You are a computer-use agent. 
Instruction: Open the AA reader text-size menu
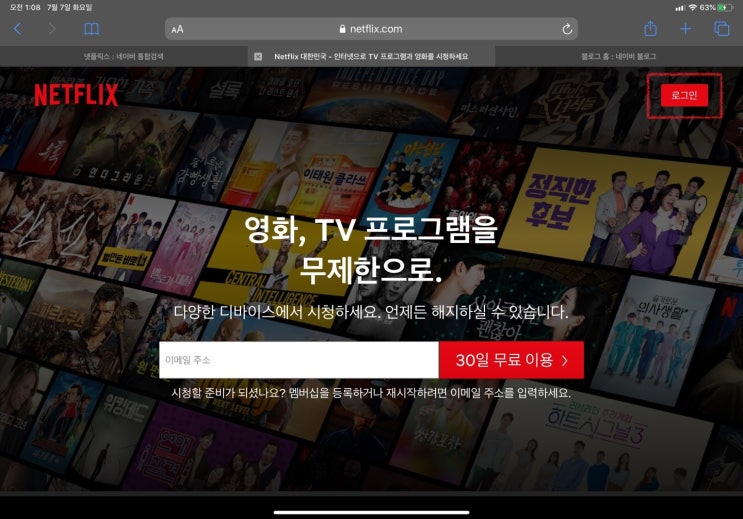pos(177,29)
